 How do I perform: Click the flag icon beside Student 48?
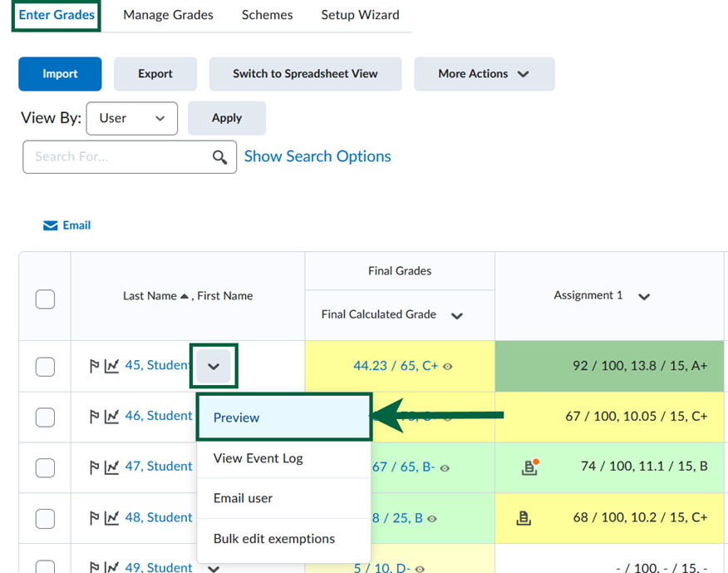pos(95,517)
